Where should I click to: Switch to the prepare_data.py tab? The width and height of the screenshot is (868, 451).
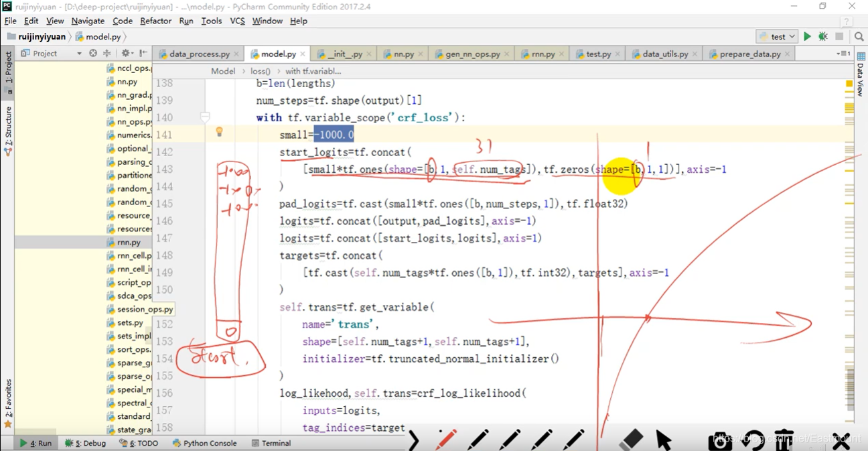[x=749, y=54]
